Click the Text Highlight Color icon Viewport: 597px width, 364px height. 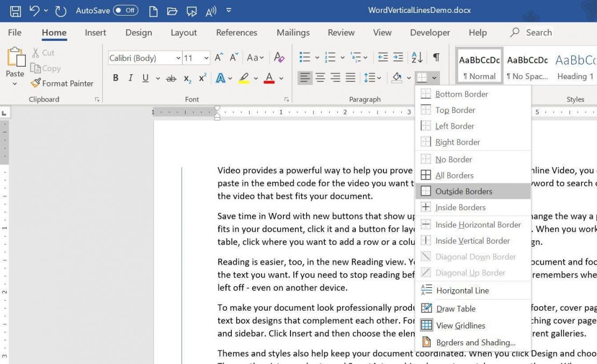point(243,78)
